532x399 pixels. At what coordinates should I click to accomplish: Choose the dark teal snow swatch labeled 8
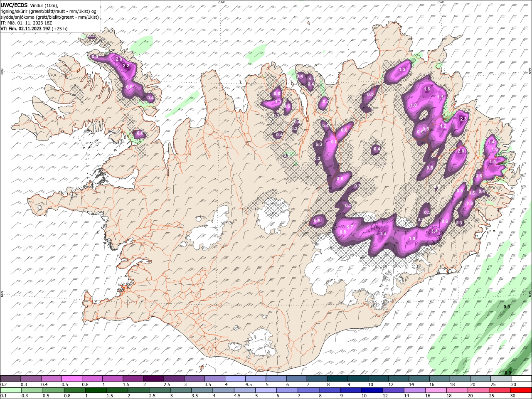click(337, 379)
